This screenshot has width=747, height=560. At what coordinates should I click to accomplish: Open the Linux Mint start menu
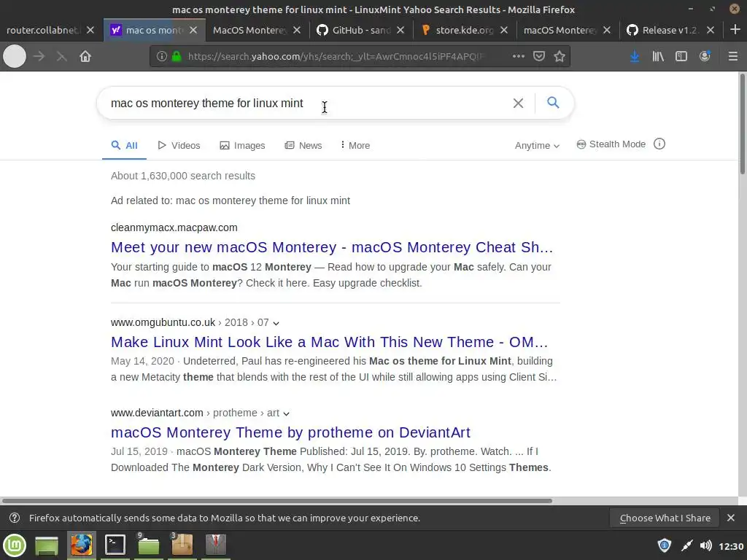click(15, 545)
